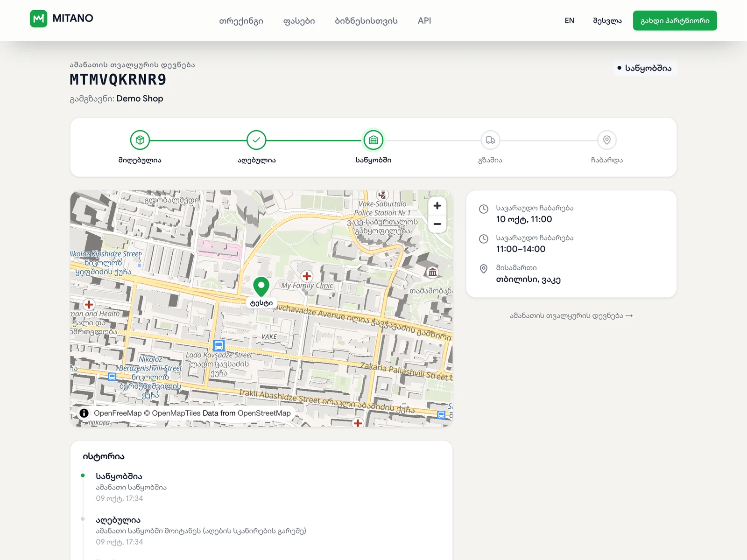Click the აღებულია checkmark step icon

point(256,140)
